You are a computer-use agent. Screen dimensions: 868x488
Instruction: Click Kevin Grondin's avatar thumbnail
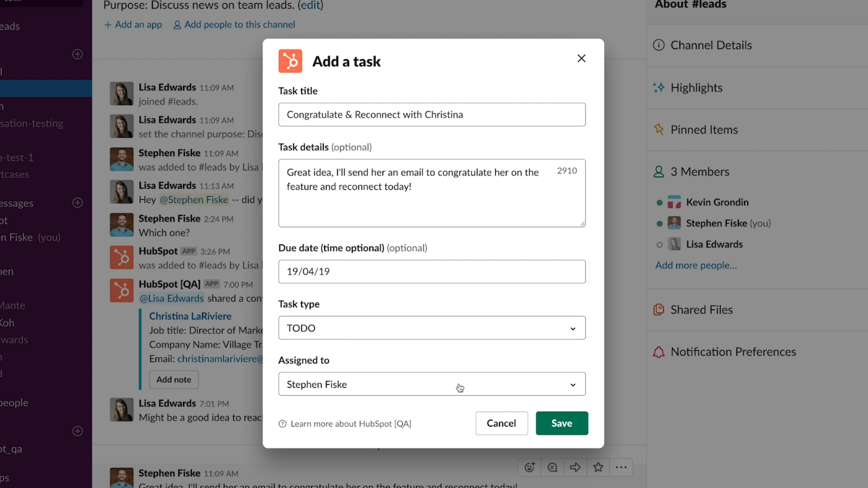coord(674,202)
